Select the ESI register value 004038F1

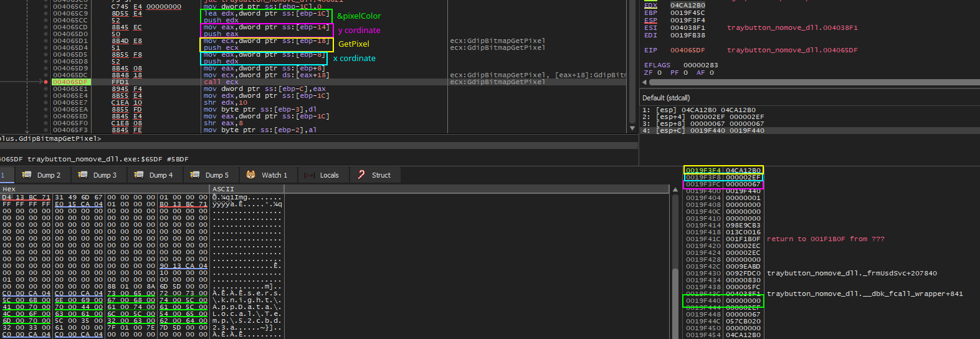688,27
